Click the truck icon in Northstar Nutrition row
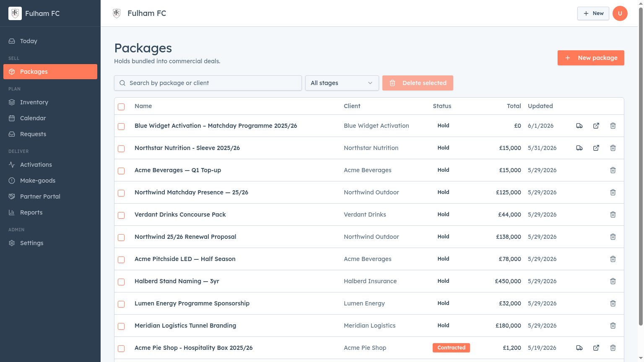Viewport: 644px width, 362px height. pyautogui.click(x=579, y=148)
